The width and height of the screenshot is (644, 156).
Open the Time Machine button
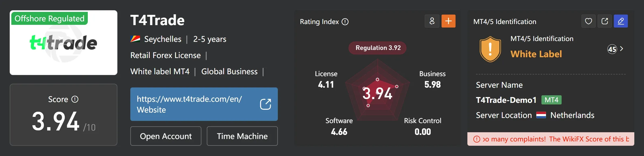pyautogui.click(x=242, y=136)
